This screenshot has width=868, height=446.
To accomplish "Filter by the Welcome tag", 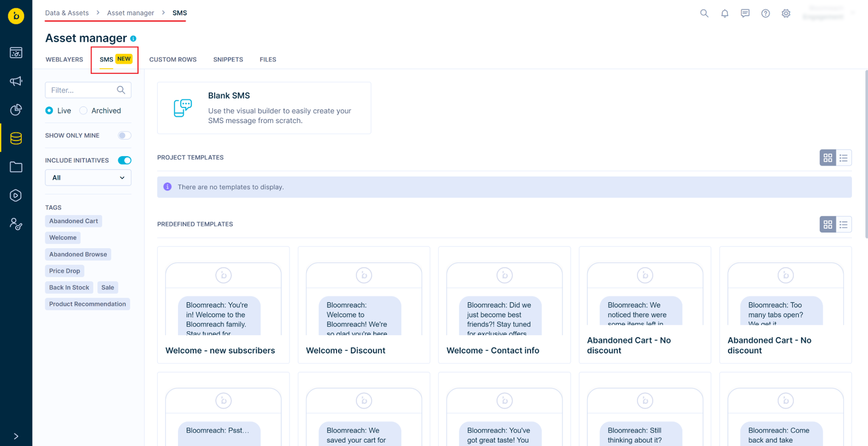I will [x=63, y=238].
